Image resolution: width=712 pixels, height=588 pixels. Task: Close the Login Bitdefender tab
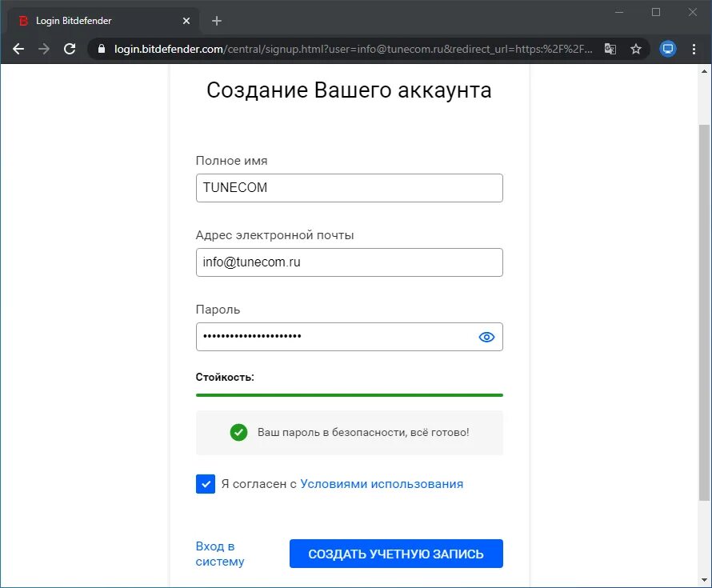pos(186,21)
